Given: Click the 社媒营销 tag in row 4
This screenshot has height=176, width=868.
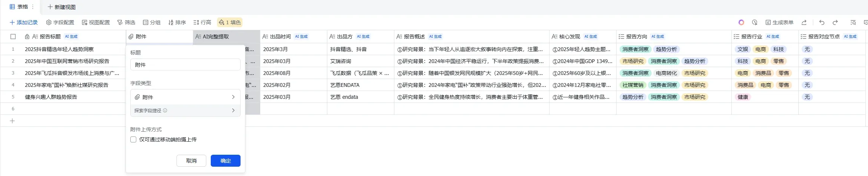Looking at the screenshot, I should 633,85.
